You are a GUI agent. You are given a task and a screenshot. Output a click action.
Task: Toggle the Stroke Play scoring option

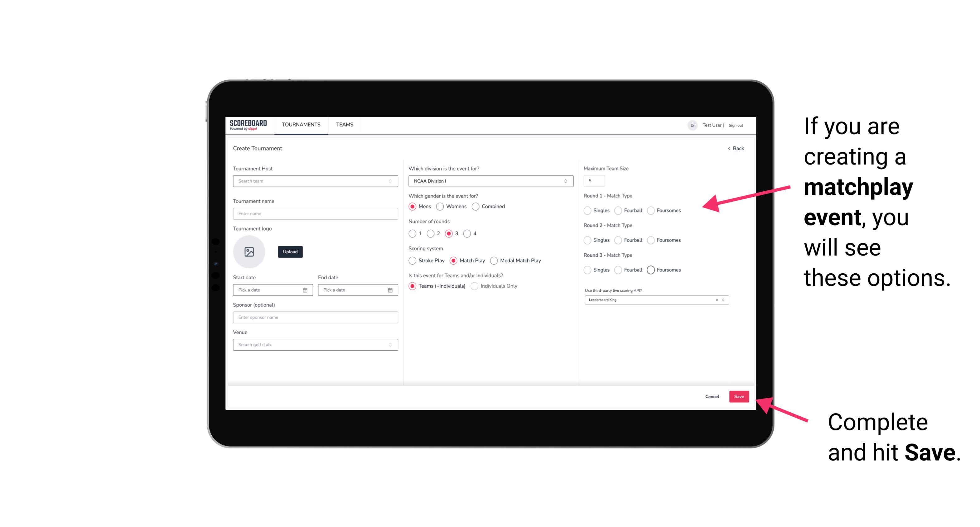(412, 260)
